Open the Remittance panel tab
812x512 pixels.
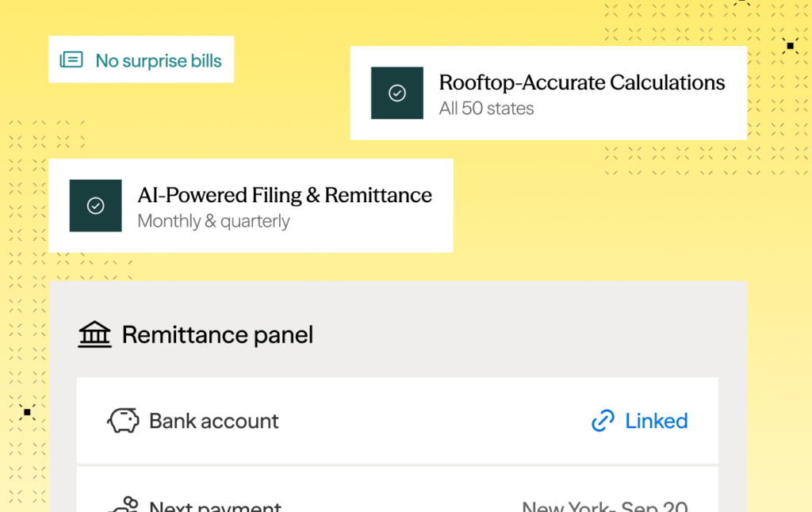[x=217, y=334]
